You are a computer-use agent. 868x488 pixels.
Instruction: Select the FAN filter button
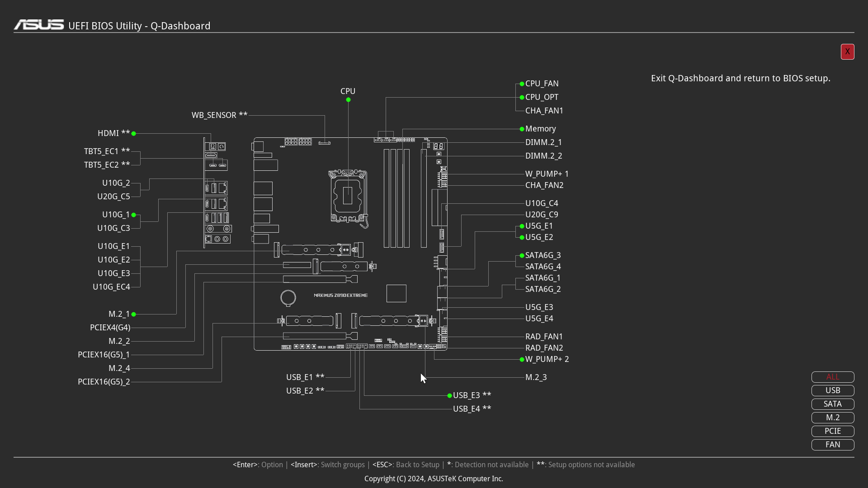point(832,445)
